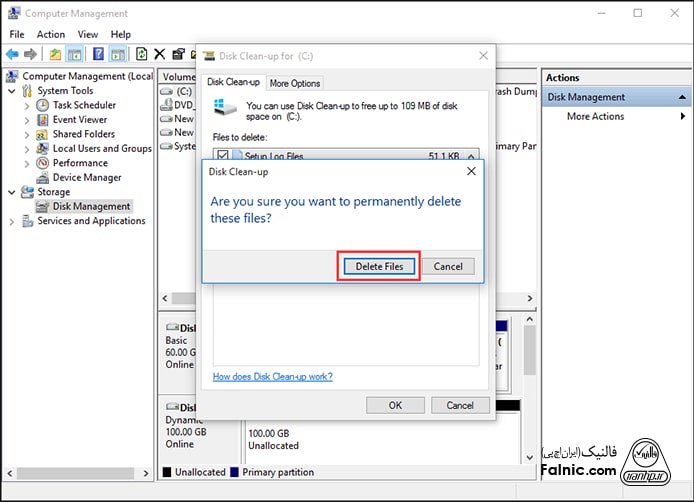
Task: Expand the More Actions submenu arrow
Action: [x=683, y=117]
